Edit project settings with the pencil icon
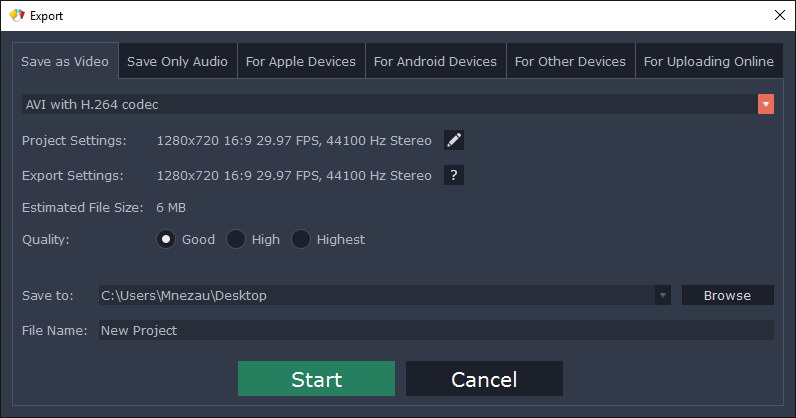Screen dimensions: 796x418 (x=453, y=140)
